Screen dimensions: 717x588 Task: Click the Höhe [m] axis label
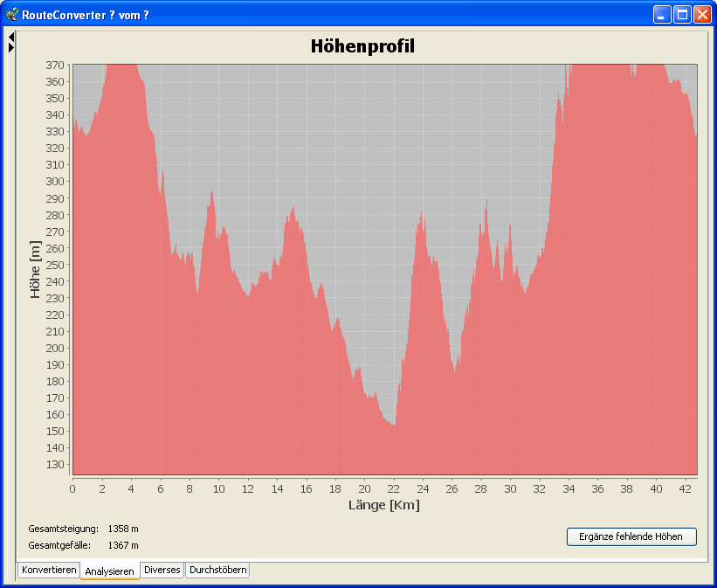point(36,270)
